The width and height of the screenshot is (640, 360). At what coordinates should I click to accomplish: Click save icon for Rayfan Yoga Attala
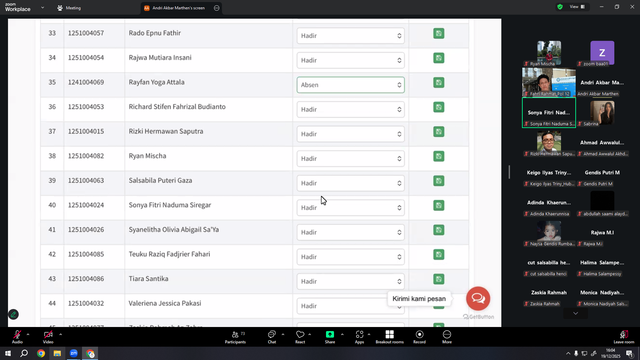[439, 82]
